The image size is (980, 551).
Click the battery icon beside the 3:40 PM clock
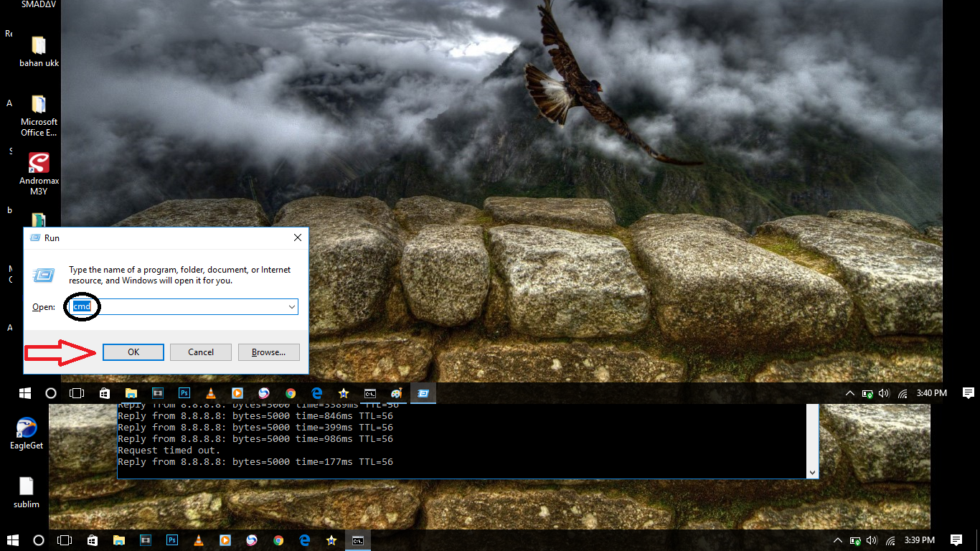(x=867, y=393)
